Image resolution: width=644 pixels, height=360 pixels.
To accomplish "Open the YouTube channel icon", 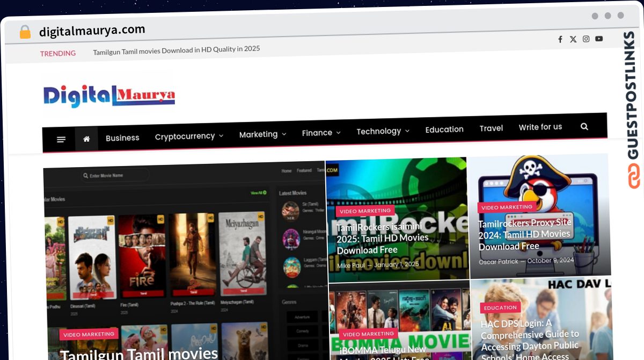I will click(x=599, y=38).
